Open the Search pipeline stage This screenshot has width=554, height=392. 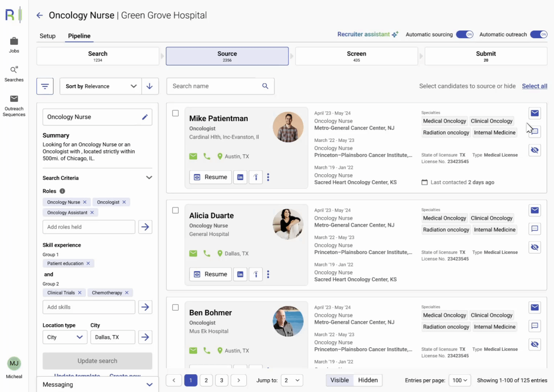pos(98,56)
